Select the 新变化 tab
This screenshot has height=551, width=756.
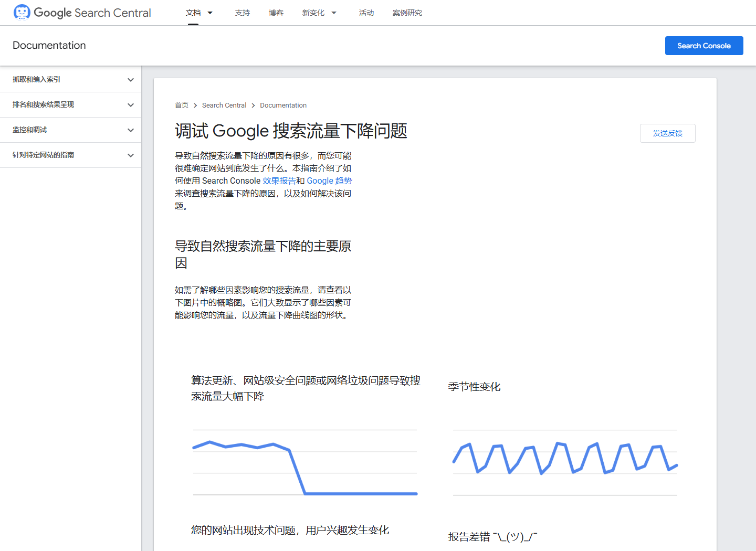pyautogui.click(x=313, y=13)
